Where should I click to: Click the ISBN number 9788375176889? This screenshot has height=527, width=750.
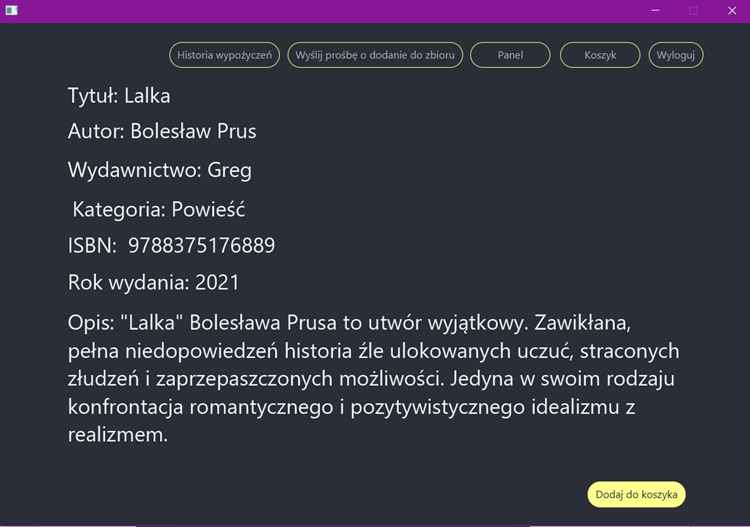coord(201,245)
